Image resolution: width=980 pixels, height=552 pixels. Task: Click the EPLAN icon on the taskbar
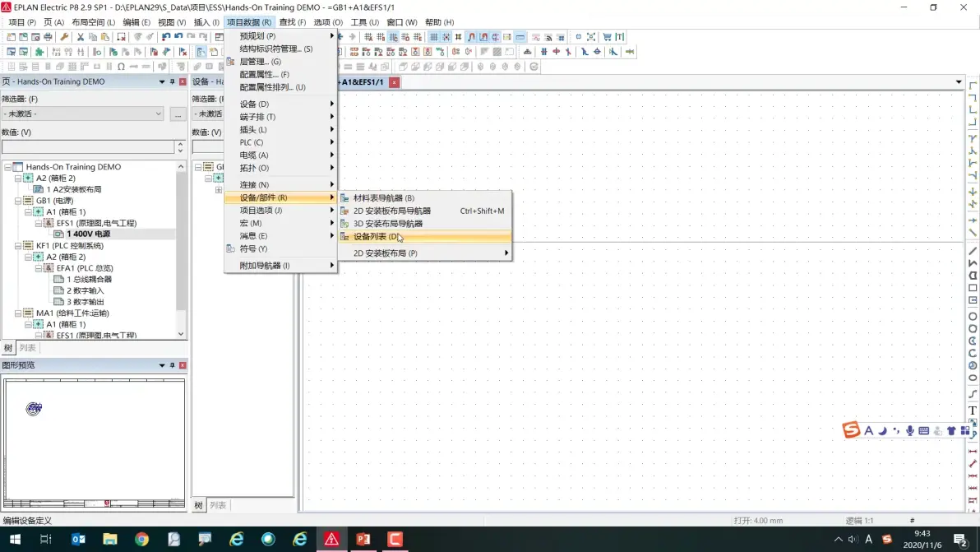coord(331,539)
